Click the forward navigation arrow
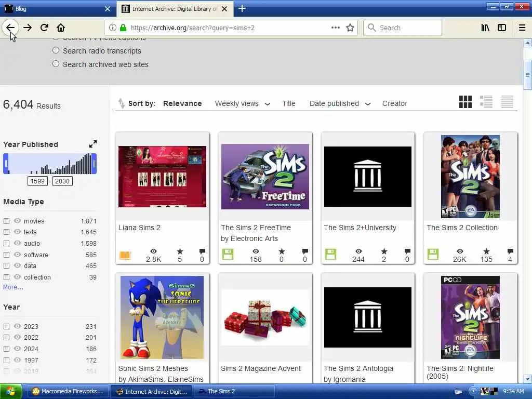 28,28
